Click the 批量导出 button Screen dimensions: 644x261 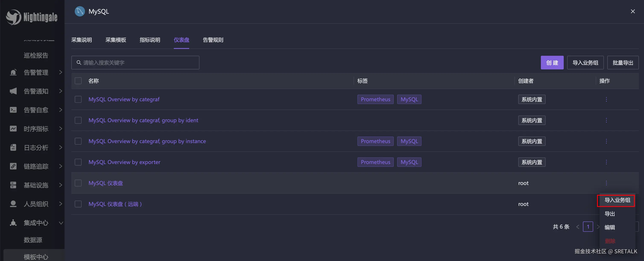(x=622, y=63)
